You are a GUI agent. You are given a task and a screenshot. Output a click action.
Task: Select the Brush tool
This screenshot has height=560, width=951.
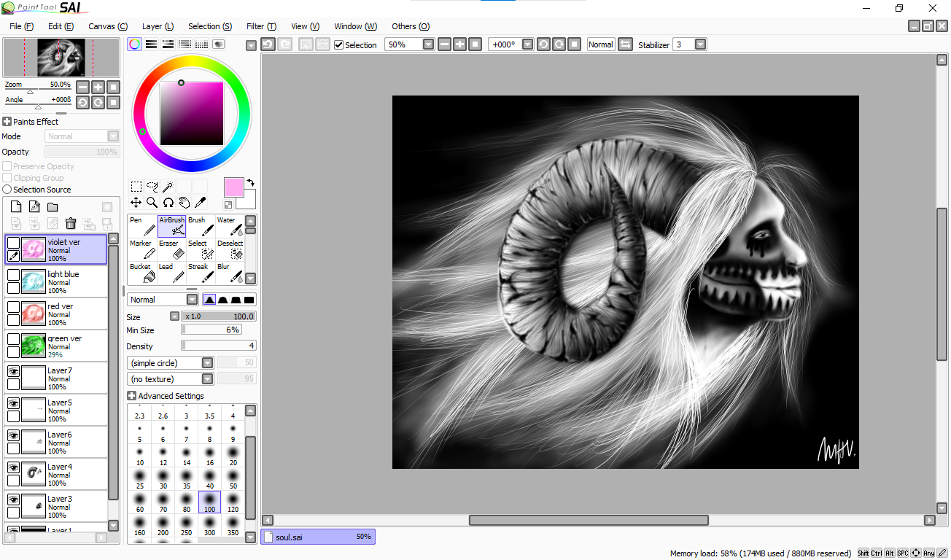point(201,226)
